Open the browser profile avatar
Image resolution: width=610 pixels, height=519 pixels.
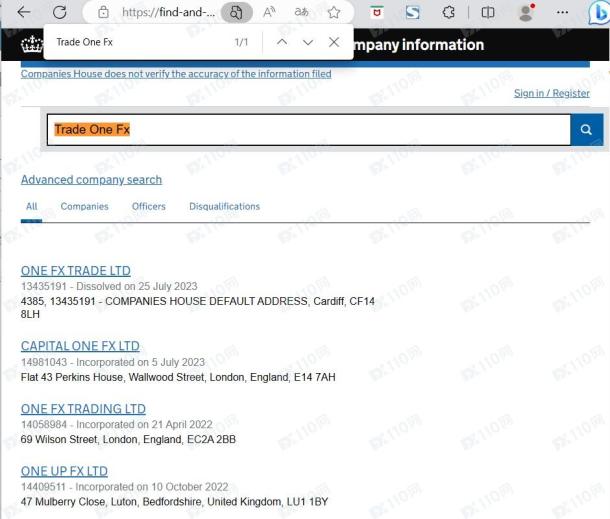tap(526, 12)
